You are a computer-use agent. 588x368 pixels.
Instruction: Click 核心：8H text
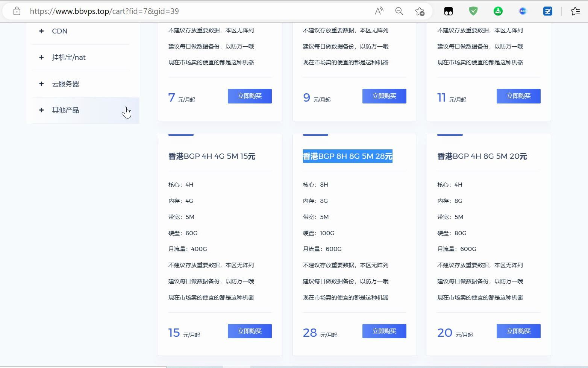[315, 185]
